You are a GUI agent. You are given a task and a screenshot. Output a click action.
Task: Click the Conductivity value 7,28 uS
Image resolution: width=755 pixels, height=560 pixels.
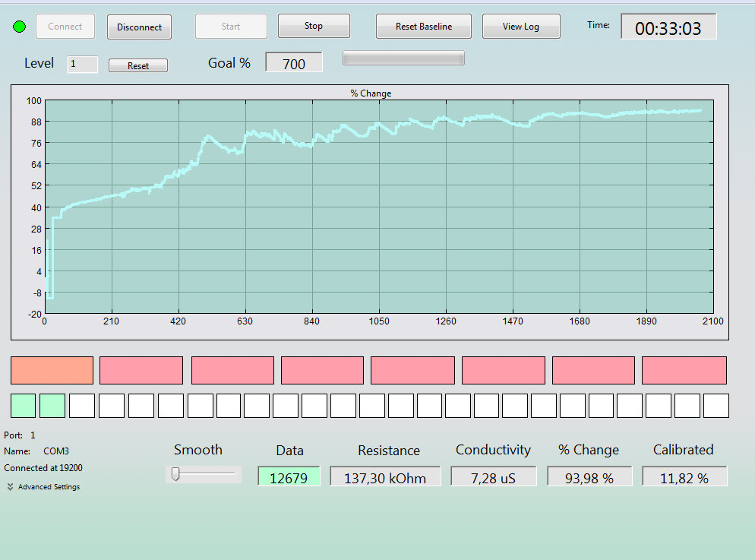494,477
